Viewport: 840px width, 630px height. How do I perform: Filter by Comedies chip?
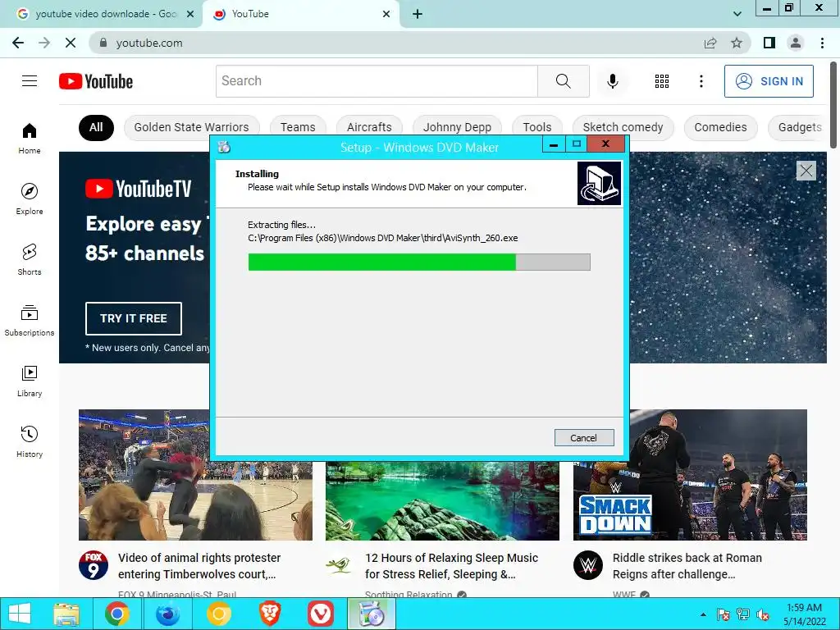(x=720, y=127)
